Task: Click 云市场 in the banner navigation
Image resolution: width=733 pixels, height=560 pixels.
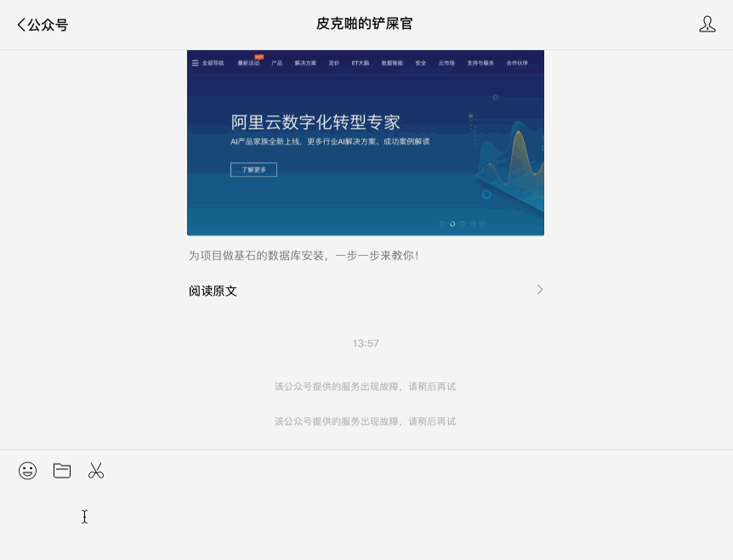Action: click(x=446, y=63)
